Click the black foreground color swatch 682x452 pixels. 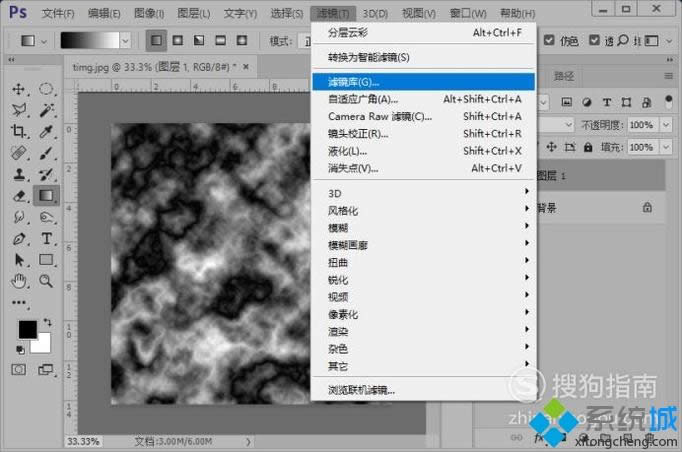point(27,329)
